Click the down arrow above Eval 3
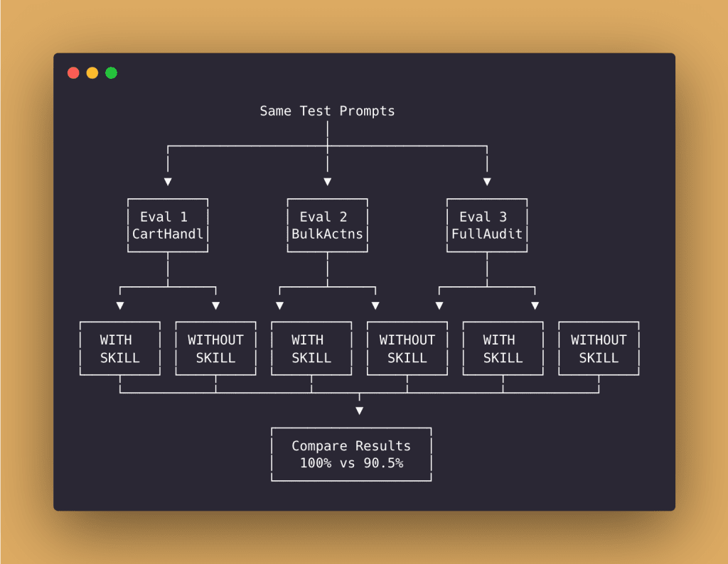 487,182
